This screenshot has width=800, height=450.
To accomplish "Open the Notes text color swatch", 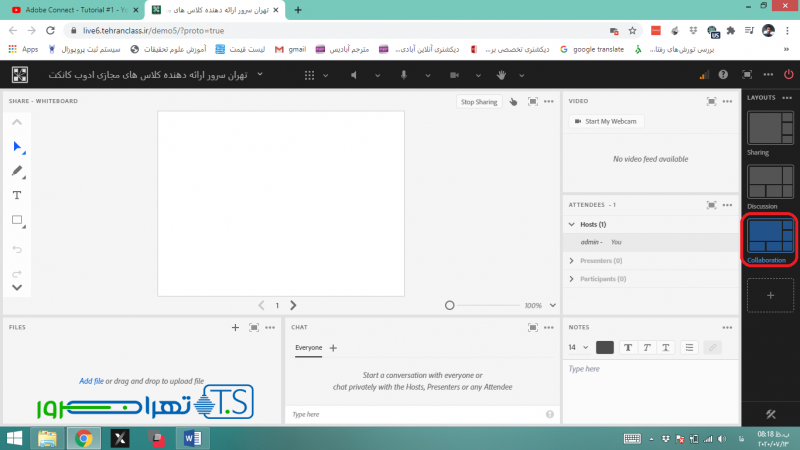I will point(605,347).
